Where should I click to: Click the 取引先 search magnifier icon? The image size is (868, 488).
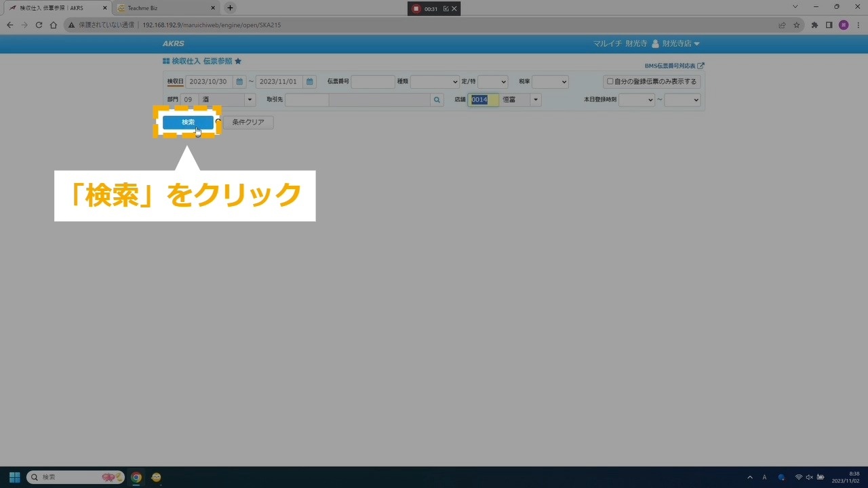pyautogui.click(x=437, y=100)
